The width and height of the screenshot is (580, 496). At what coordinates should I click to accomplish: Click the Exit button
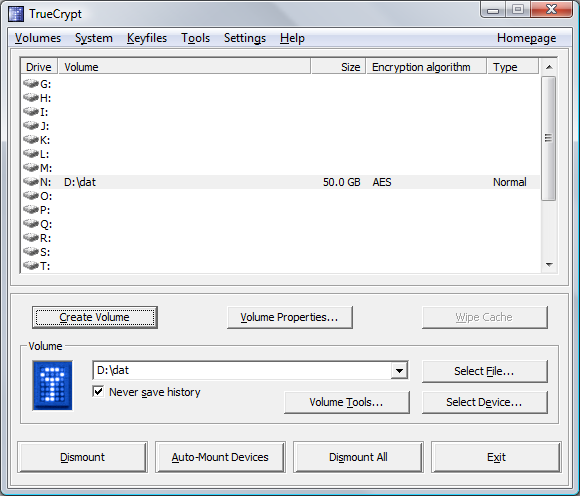coord(496,457)
